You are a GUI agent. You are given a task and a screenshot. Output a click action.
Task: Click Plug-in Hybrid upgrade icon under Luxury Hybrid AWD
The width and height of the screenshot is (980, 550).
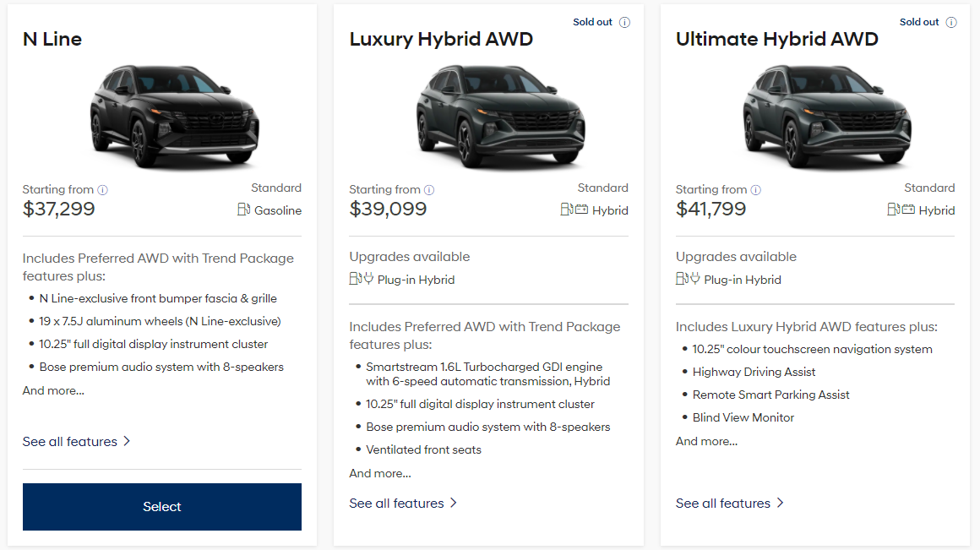pos(362,279)
